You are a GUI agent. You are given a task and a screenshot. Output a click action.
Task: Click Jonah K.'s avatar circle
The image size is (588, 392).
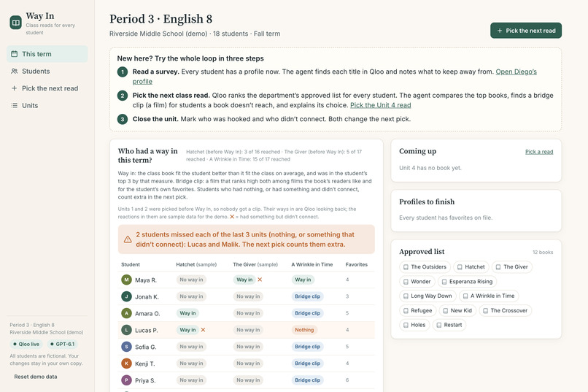point(126,296)
